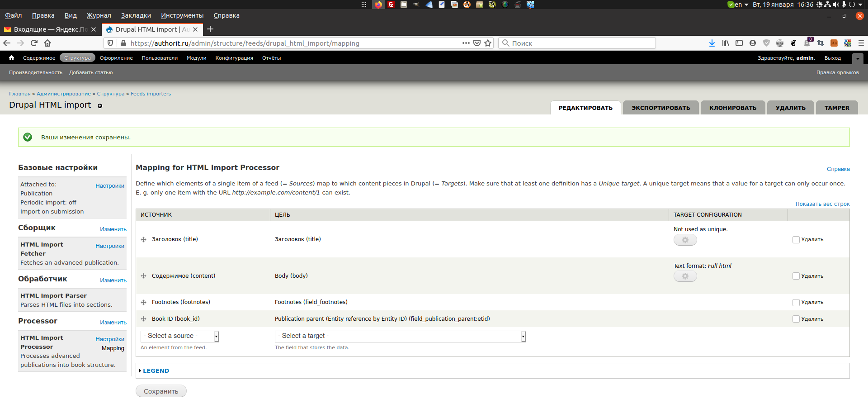
Task: Bookmark this page with the star icon
Action: point(488,43)
